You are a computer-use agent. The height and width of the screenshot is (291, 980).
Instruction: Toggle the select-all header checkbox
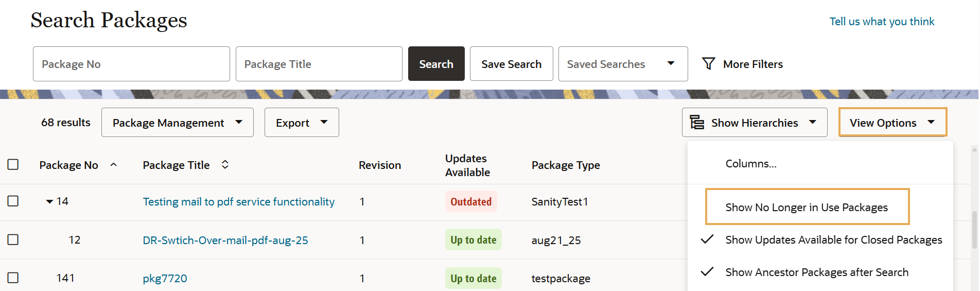(13, 165)
